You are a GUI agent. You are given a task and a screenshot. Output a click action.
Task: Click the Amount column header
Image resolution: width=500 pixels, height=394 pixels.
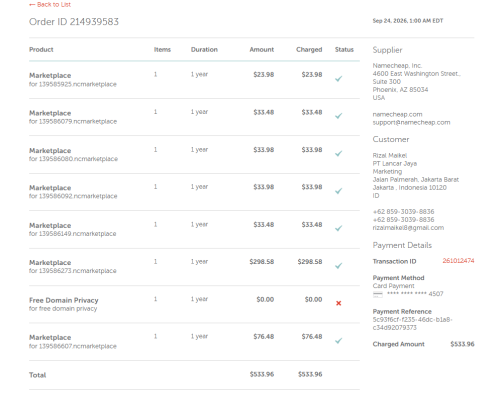[x=262, y=50]
